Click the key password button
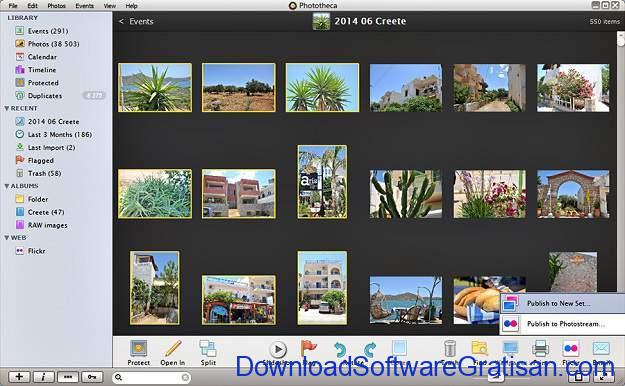This screenshot has height=386, width=625. point(92,377)
